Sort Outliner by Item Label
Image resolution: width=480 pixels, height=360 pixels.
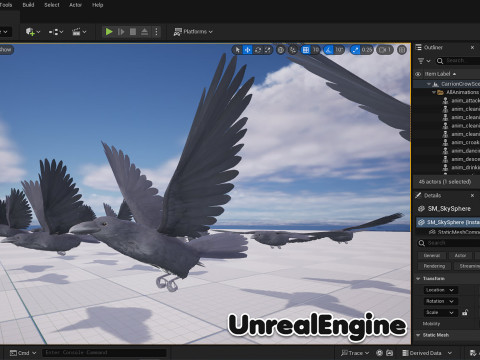click(440, 74)
